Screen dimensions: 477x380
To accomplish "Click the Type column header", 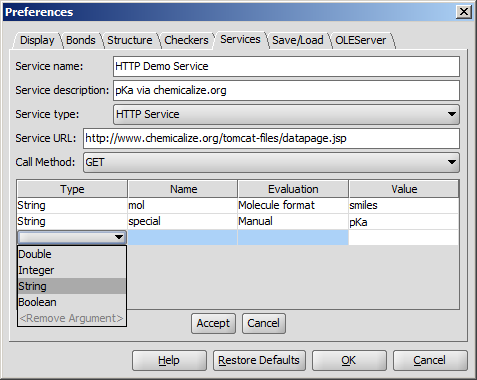I will (x=72, y=189).
